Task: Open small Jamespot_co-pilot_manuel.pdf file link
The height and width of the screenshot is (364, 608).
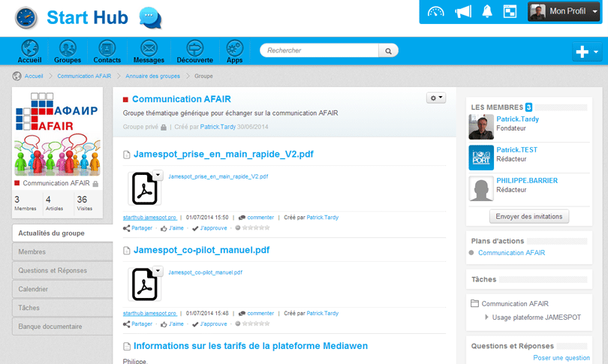Action: point(205,272)
